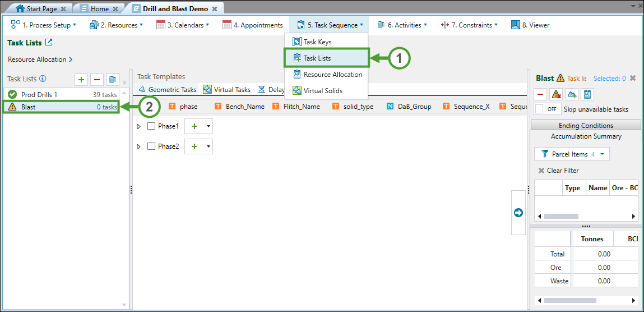Click the add geometry icon in Blast panel
The width and height of the screenshot is (644, 312).
coord(571,94)
